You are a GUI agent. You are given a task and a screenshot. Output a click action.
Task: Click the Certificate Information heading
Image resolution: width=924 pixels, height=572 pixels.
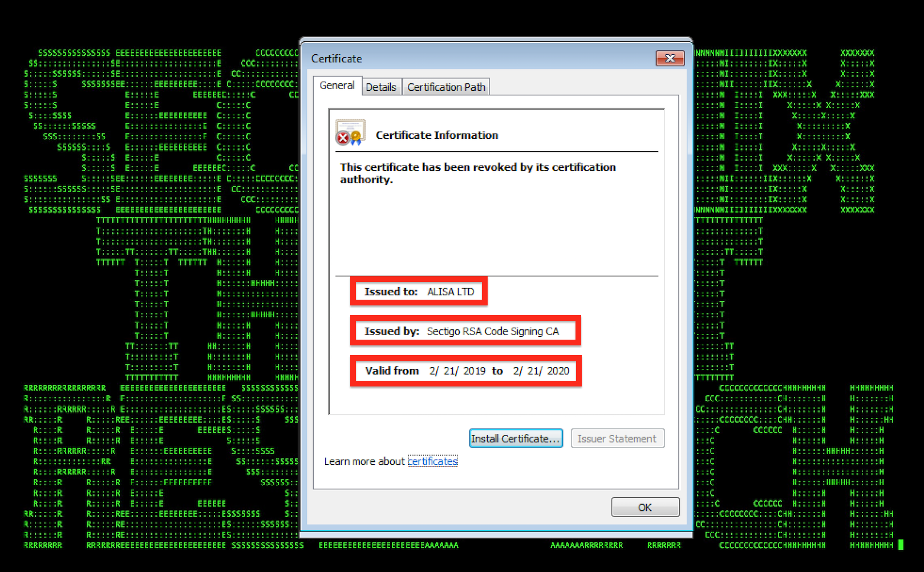(x=437, y=135)
